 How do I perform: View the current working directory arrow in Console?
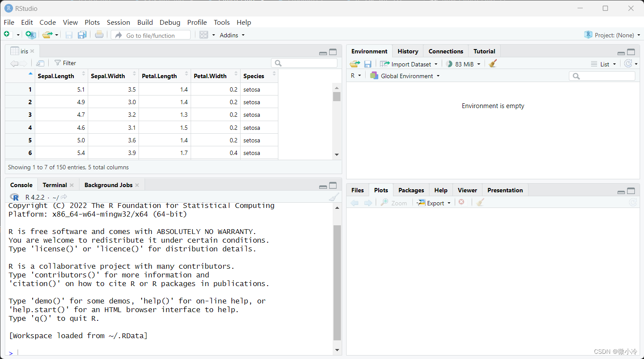click(x=64, y=197)
